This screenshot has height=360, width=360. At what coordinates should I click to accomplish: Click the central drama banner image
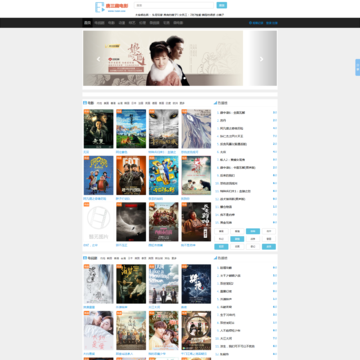tap(163, 58)
